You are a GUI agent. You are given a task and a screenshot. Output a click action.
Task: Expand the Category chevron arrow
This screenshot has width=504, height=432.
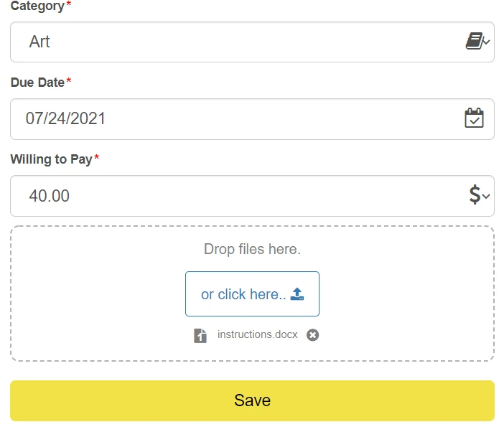(487, 42)
